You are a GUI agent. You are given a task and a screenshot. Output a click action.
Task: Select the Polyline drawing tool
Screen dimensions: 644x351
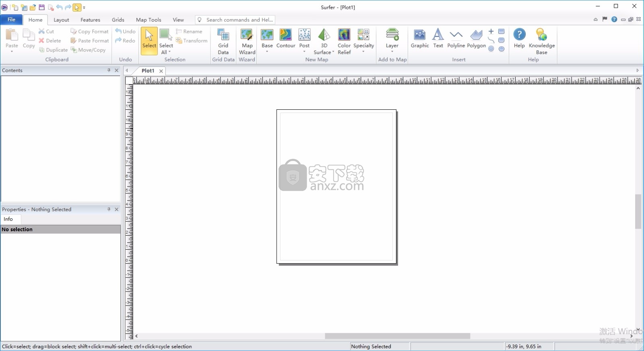click(456, 39)
